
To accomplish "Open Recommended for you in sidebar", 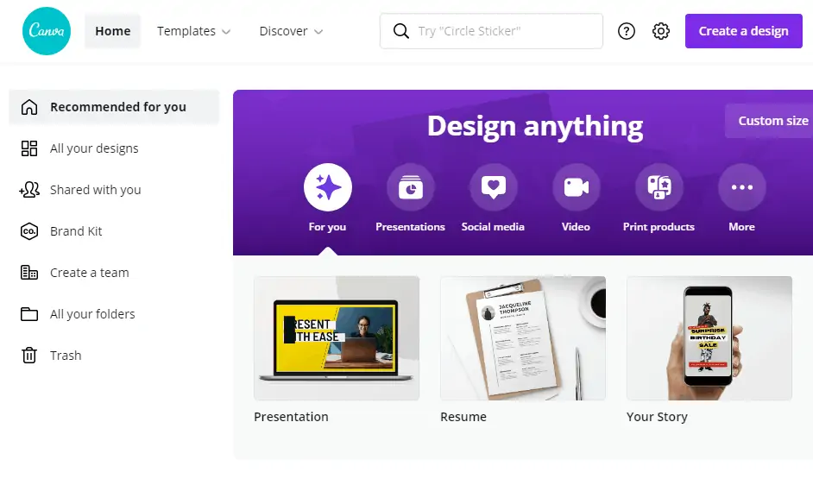I will pyautogui.click(x=118, y=106).
